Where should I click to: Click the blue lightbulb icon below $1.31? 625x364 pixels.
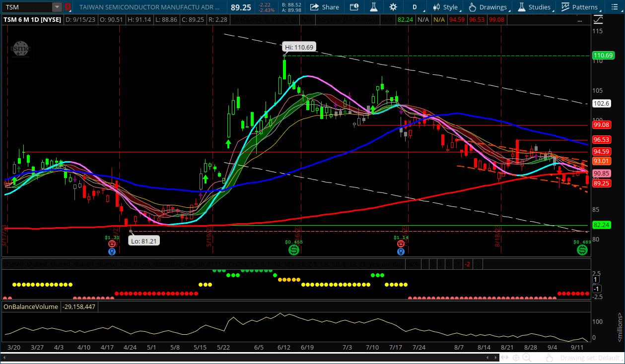click(112, 251)
